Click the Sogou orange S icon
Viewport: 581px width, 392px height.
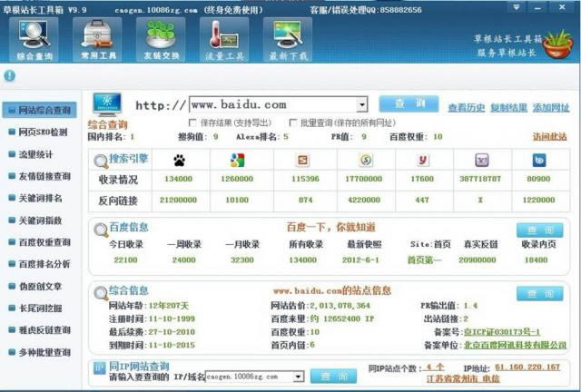pyautogui.click(x=302, y=160)
